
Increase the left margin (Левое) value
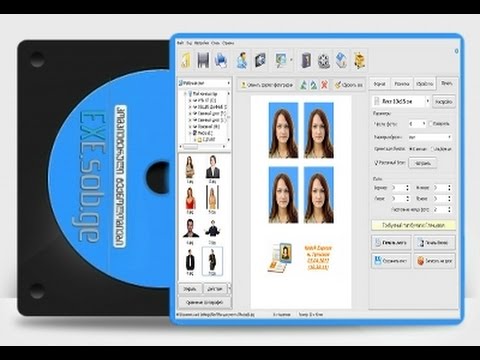(x=407, y=197)
